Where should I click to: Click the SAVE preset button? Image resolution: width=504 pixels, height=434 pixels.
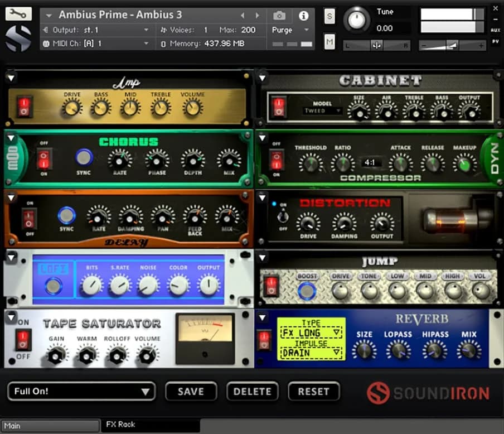click(191, 392)
